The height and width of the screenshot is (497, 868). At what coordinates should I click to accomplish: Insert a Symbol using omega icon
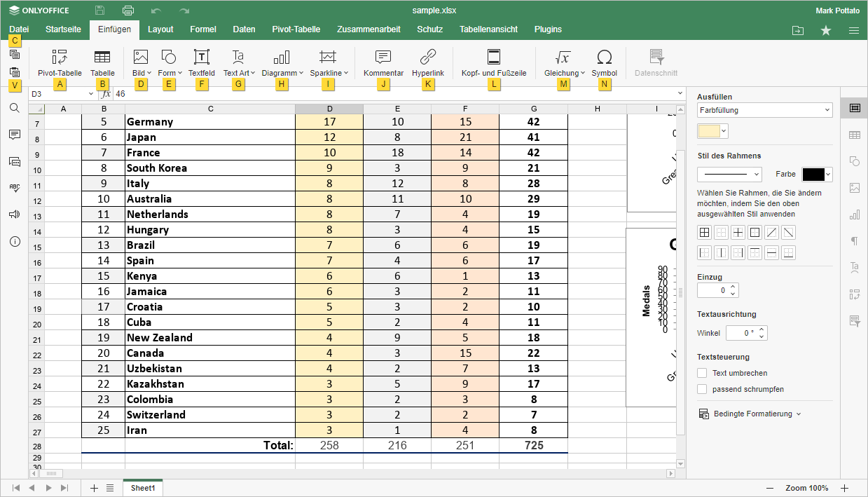click(604, 57)
